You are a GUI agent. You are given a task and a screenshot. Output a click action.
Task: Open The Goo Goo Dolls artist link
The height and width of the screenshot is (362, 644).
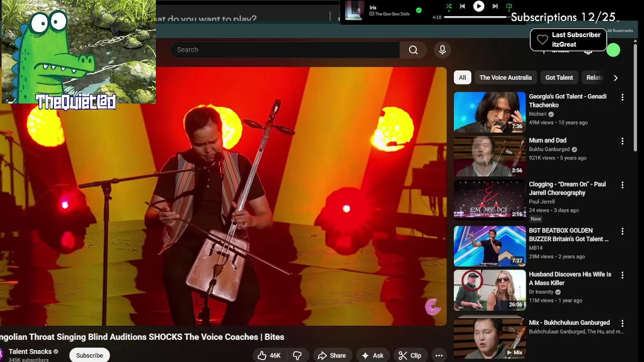tap(392, 14)
